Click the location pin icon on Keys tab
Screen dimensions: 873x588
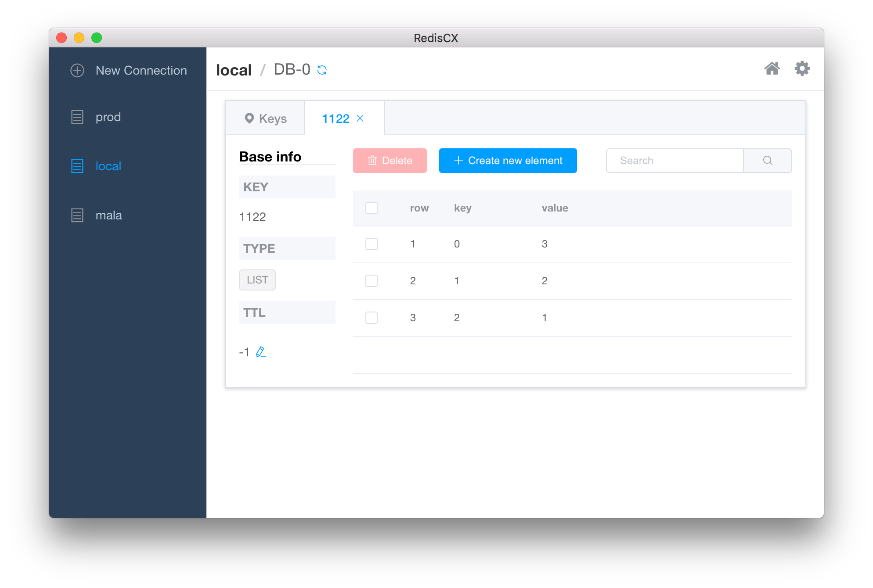(249, 118)
